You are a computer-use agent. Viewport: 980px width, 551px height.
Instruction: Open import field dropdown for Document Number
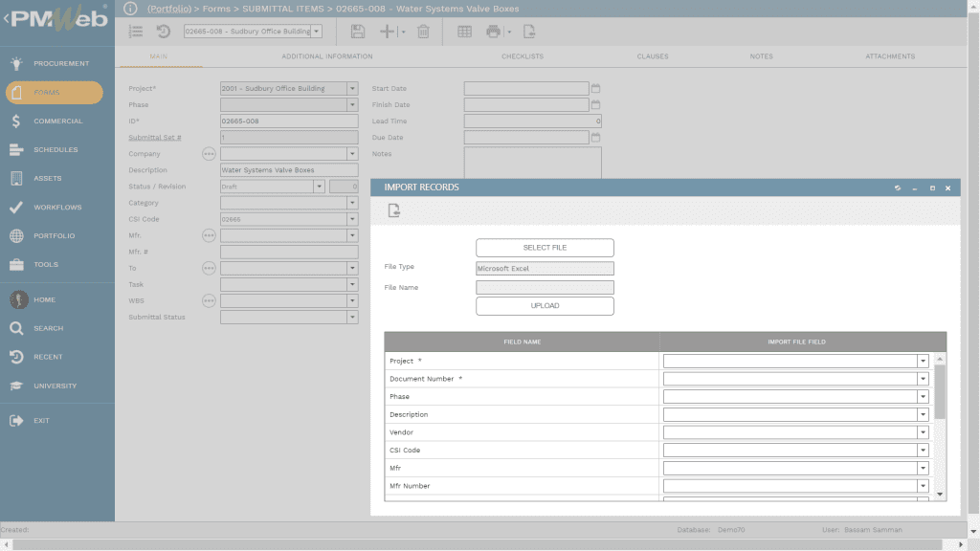[923, 379]
